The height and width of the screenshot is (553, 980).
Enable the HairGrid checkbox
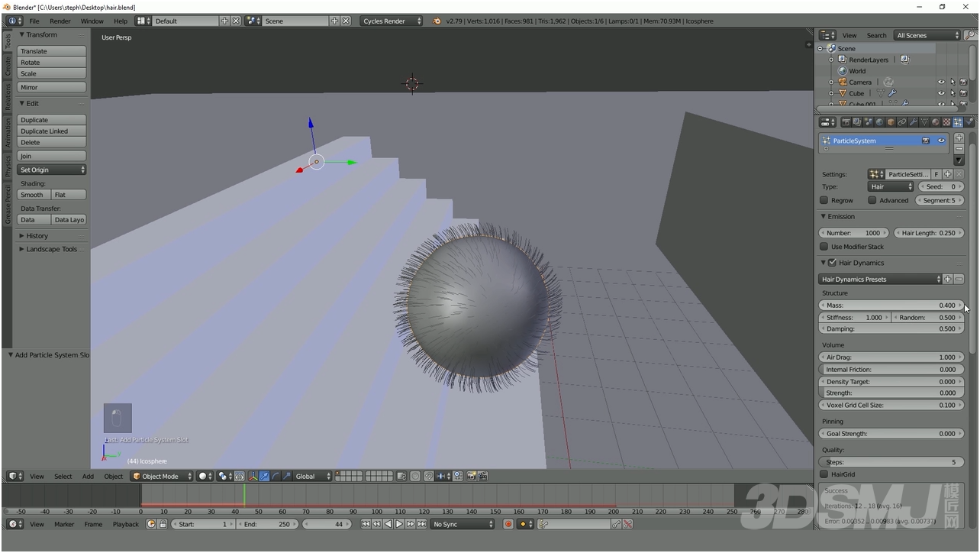[x=824, y=474]
